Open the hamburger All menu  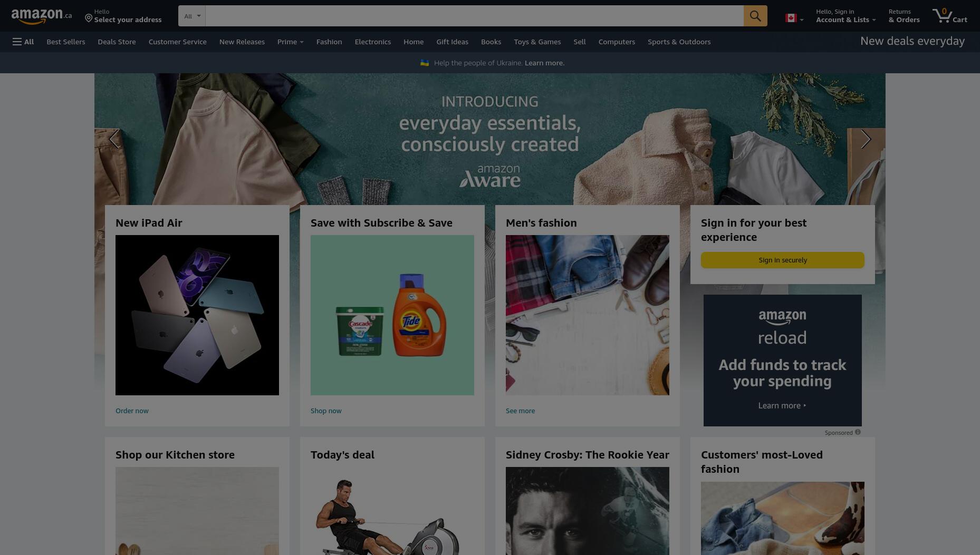click(23, 42)
